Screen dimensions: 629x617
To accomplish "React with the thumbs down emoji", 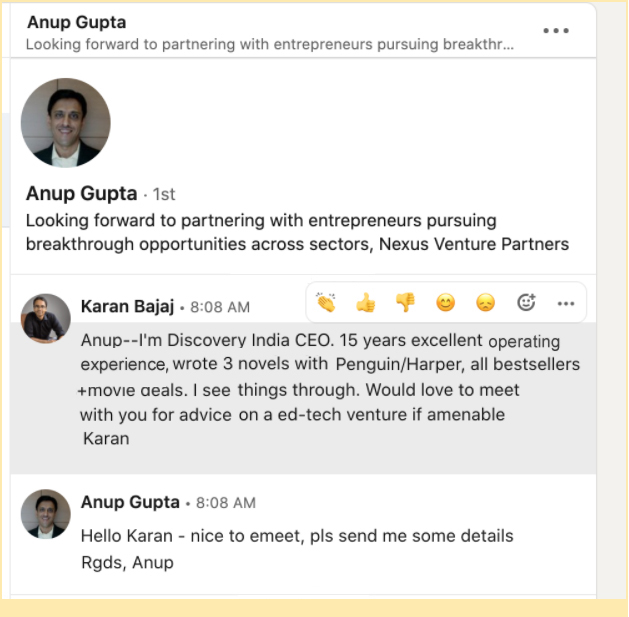I will coord(406,302).
